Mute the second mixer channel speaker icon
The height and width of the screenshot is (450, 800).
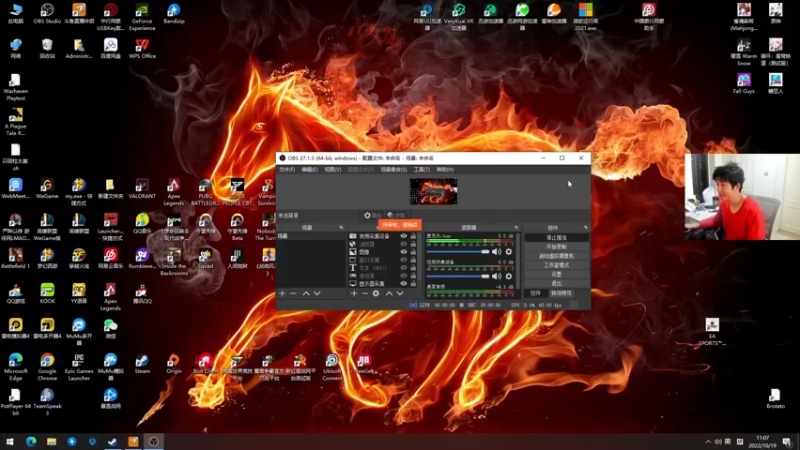pyautogui.click(x=496, y=276)
